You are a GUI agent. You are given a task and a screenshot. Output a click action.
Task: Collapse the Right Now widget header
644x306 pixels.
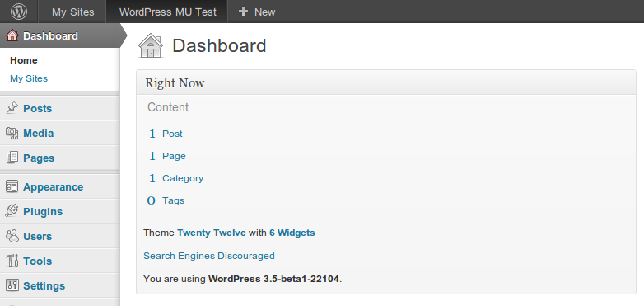[386, 82]
